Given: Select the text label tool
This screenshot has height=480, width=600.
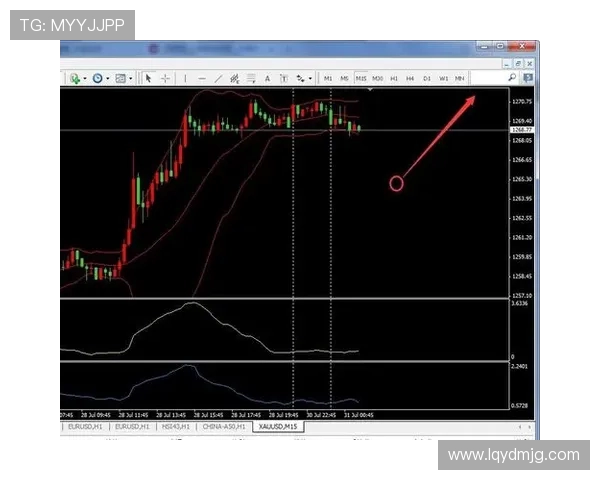Looking at the screenshot, I should click(x=267, y=78).
